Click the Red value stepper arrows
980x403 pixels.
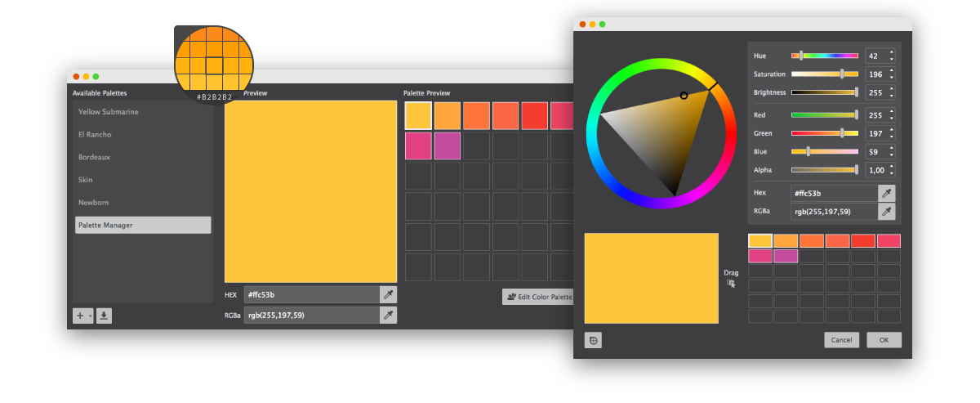891,114
